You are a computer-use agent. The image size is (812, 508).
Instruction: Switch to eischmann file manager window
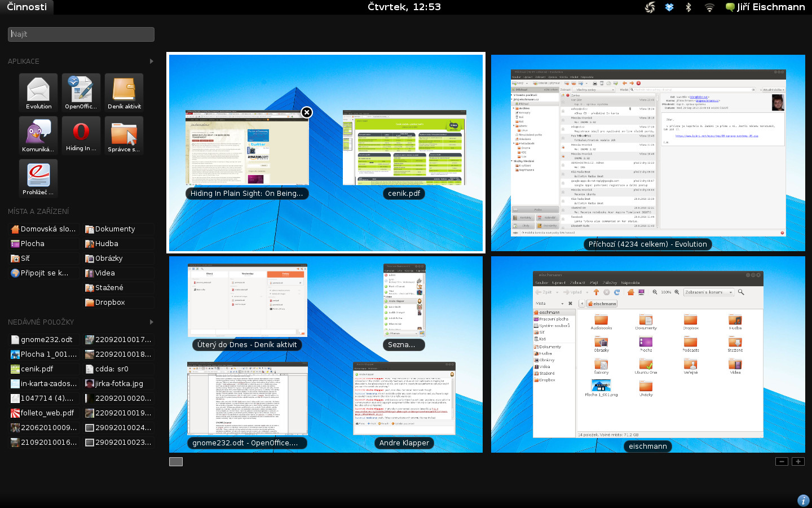648,354
